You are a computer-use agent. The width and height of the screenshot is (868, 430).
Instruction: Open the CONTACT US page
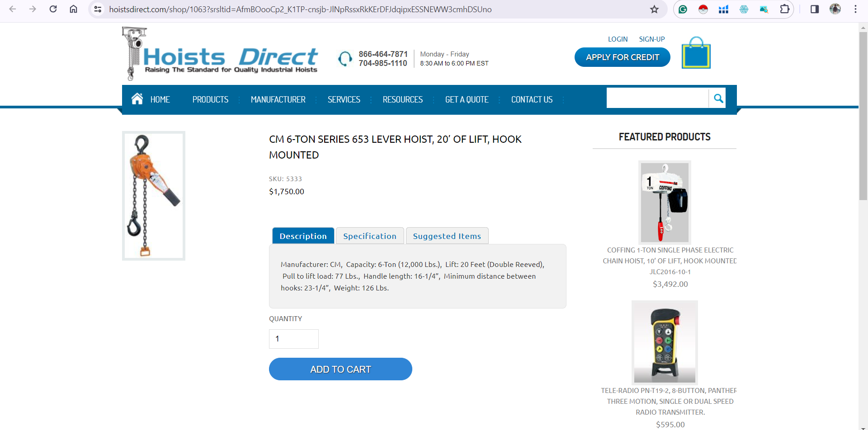(x=532, y=99)
